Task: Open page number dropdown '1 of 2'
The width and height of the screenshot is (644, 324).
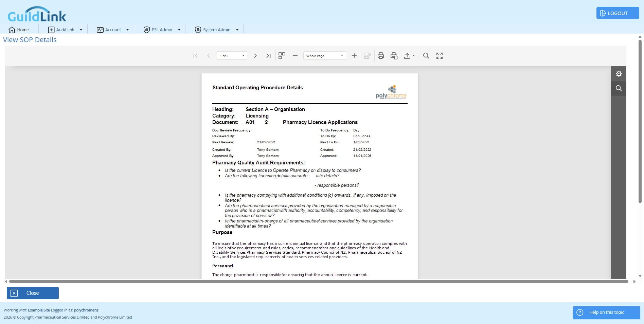Action: coord(232,56)
